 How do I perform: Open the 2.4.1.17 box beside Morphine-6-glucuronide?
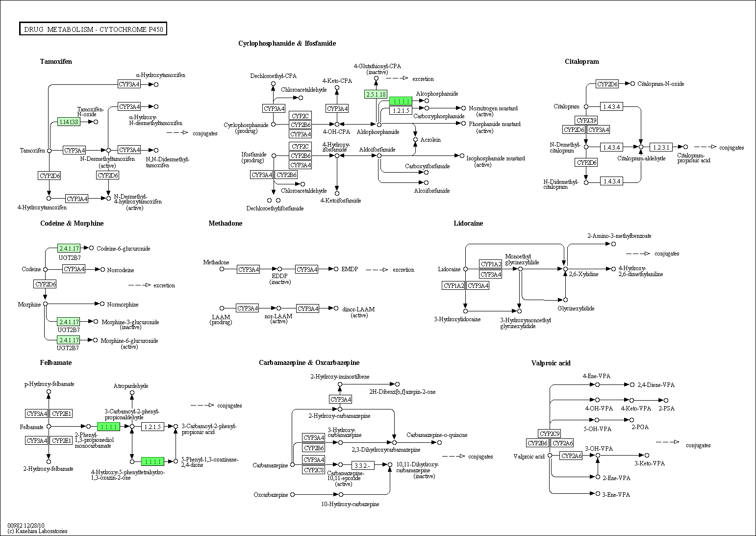click(x=69, y=340)
